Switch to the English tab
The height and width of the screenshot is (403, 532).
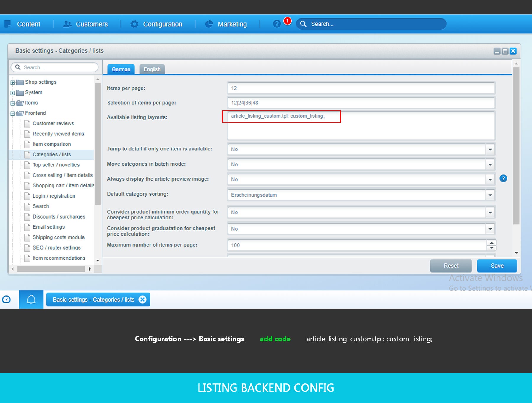(152, 69)
